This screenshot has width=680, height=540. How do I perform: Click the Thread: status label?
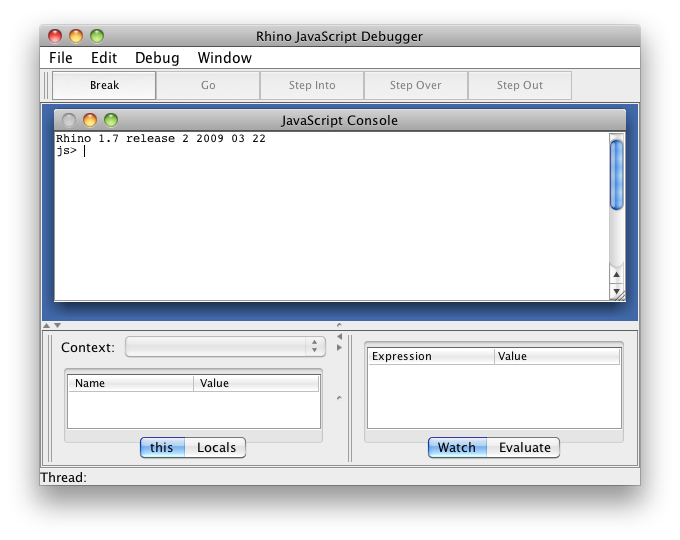63,478
